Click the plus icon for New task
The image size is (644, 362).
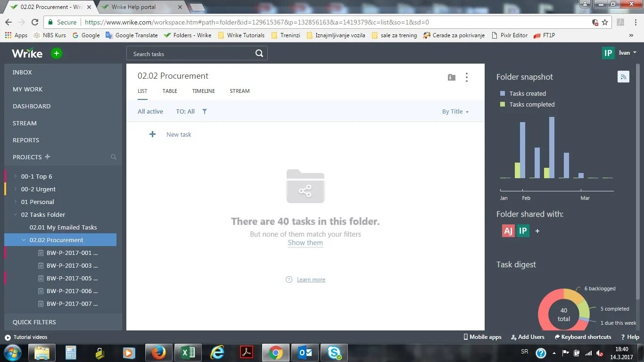[152, 134]
